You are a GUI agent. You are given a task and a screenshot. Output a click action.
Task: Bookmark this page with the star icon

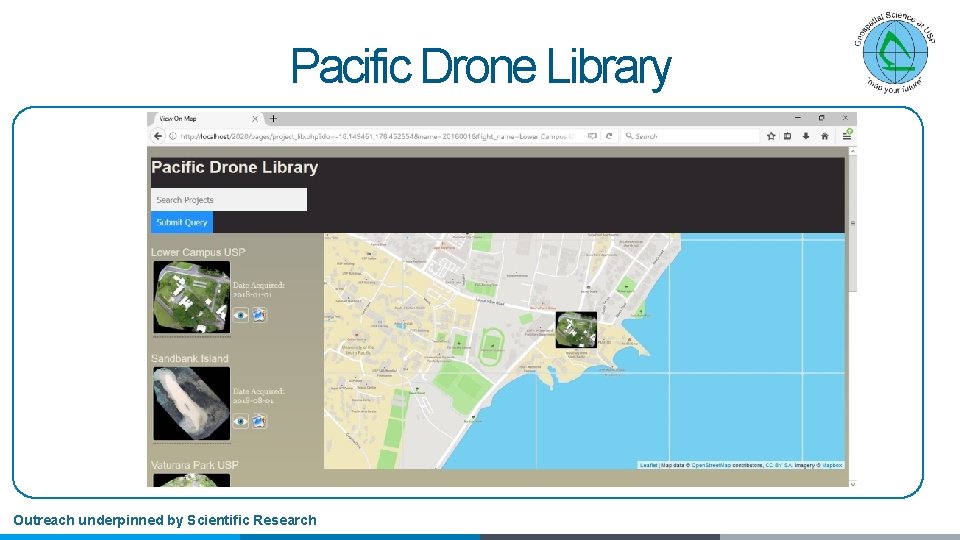click(771, 136)
